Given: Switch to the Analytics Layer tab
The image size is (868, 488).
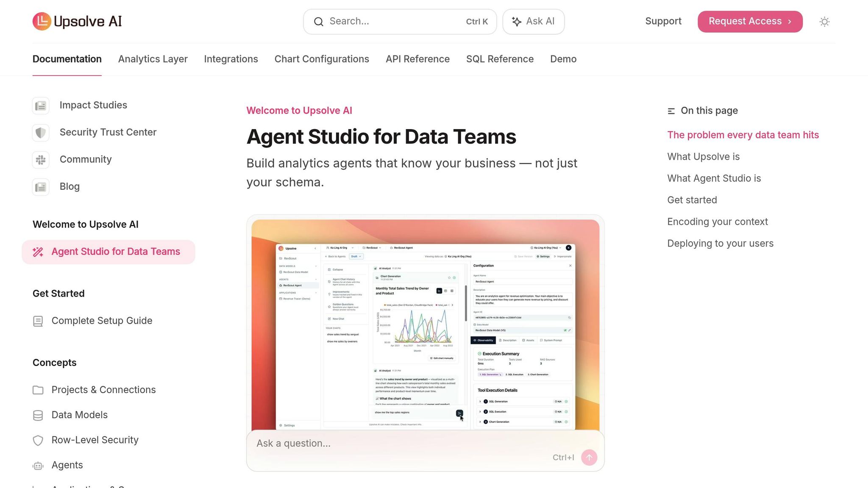Looking at the screenshot, I should (x=153, y=59).
